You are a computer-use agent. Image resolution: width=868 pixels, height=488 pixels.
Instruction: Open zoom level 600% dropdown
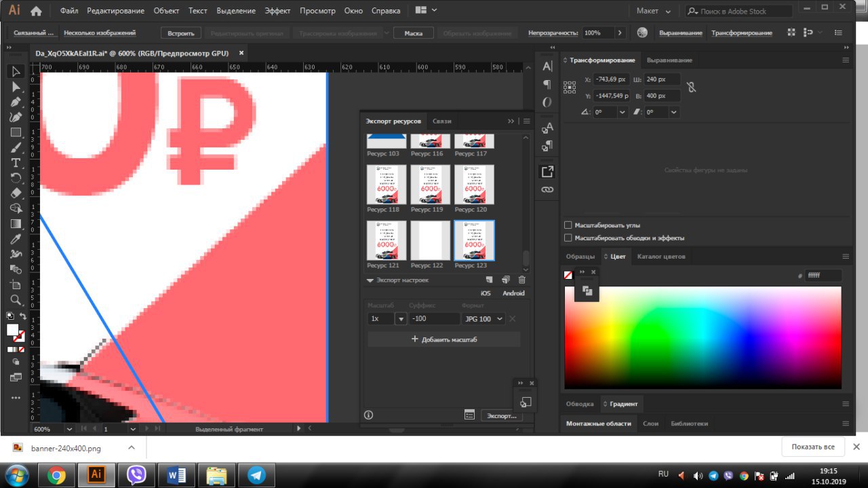(69, 429)
